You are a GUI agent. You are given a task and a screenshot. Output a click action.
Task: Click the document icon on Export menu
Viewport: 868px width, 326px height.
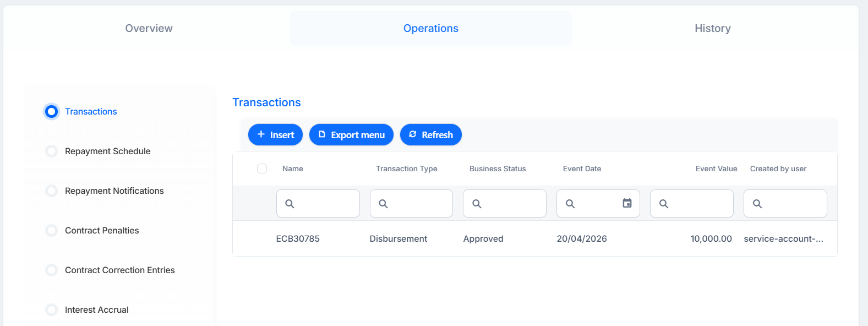322,134
